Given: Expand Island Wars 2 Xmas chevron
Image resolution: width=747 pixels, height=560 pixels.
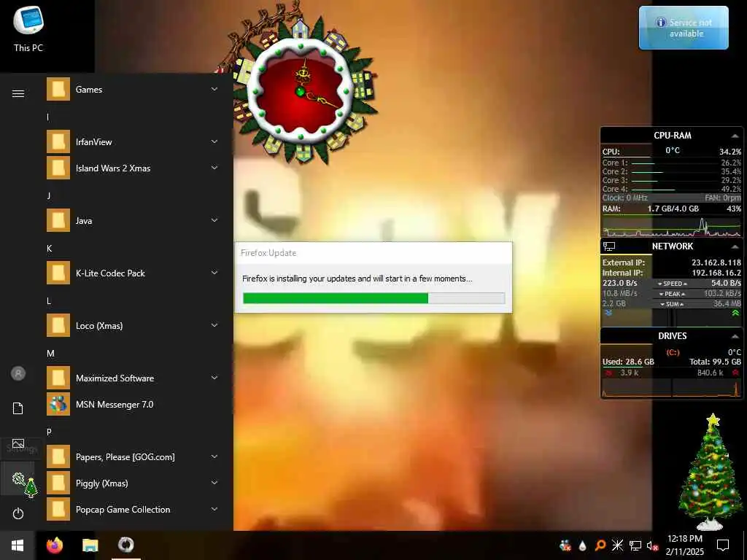Looking at the screenshot, I should 214,168.
